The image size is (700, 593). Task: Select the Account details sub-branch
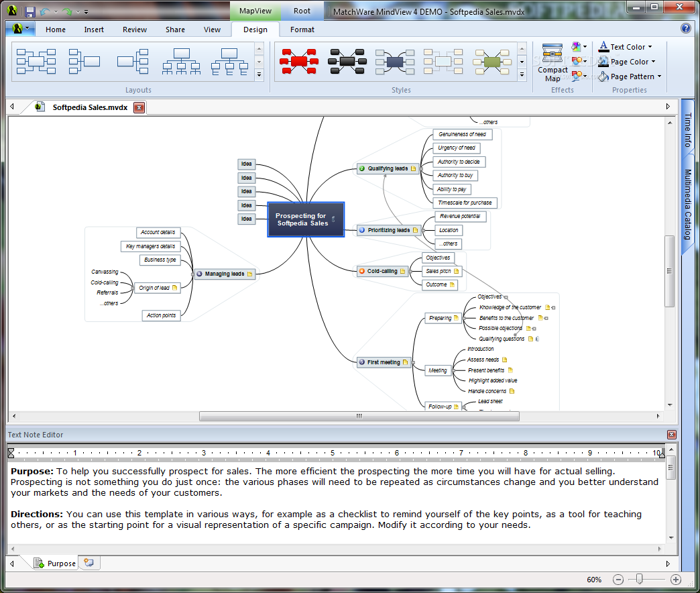point(158,232)
